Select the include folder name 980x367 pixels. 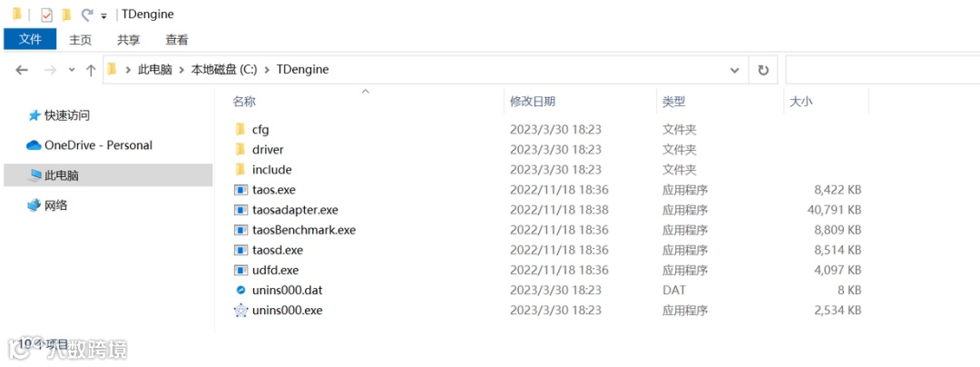point(272,170)
